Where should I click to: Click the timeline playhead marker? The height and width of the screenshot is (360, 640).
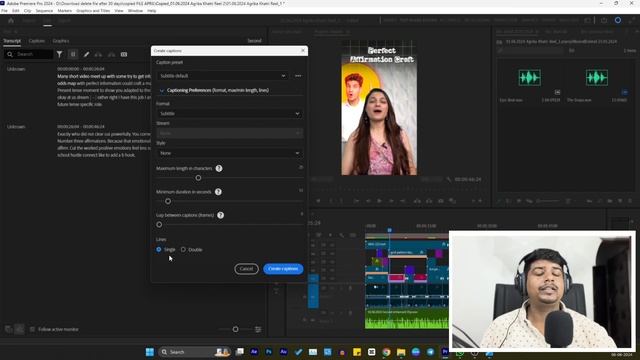[389, 230]
